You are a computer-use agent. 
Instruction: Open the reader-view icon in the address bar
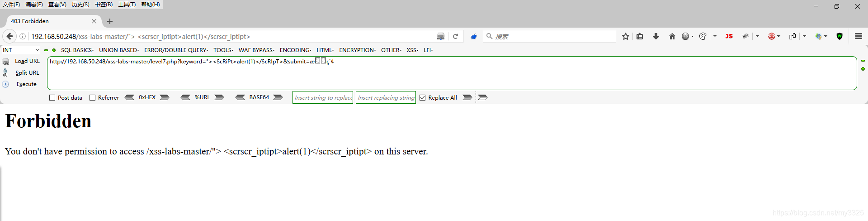tap(441, 36)
